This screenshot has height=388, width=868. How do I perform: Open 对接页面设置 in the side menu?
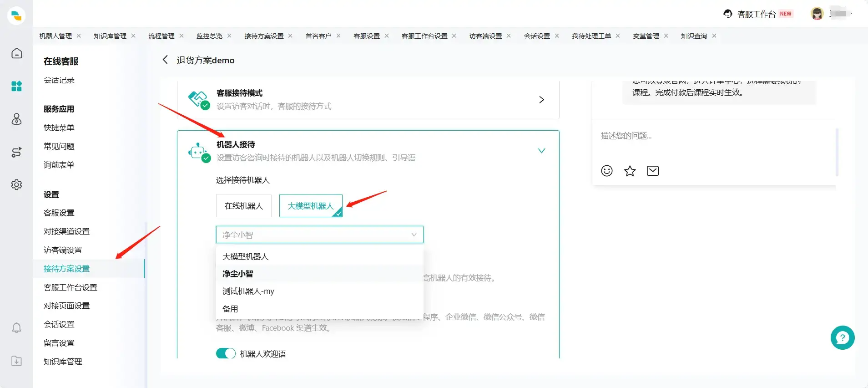click(x=67, y=306)
